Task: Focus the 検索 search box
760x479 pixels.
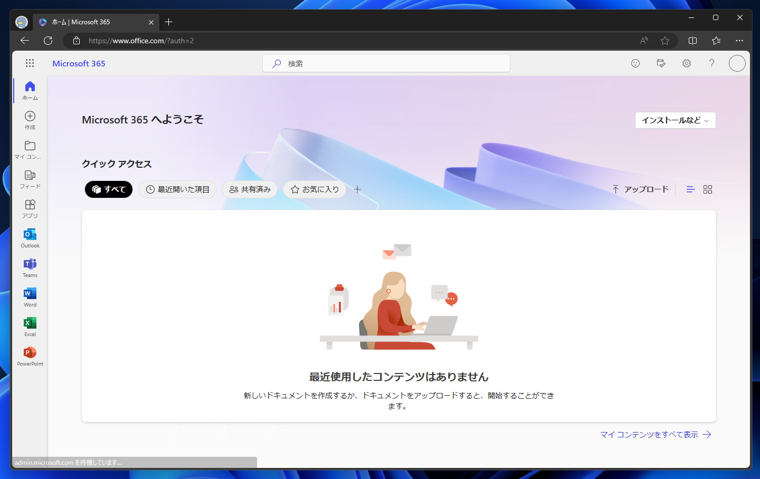Action: click(386, 64)
